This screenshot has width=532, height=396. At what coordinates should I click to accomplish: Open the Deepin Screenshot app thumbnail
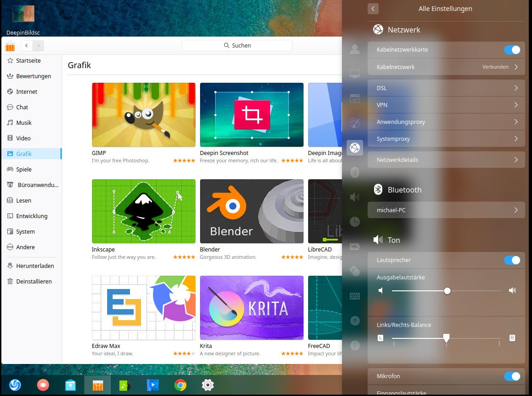click(252, 115)
